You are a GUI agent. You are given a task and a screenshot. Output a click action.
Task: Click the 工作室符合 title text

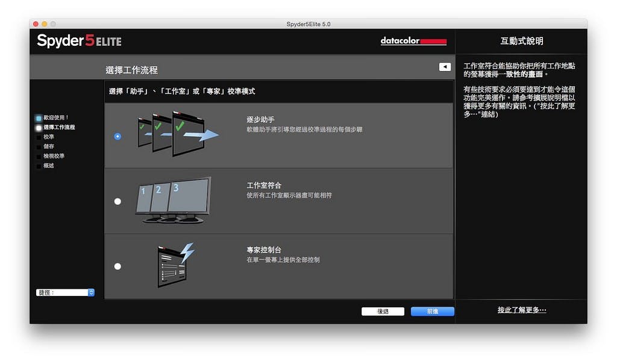[x=264, y=186]
